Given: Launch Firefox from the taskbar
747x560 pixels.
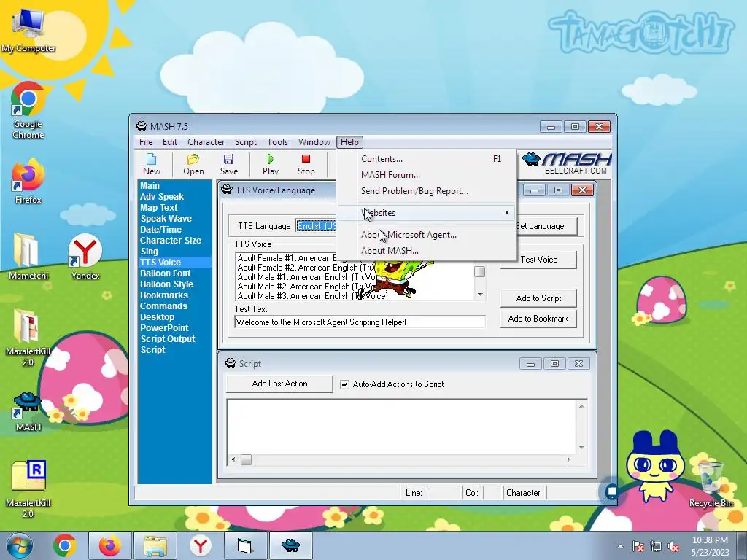Looking at the screenshot, I should 109,545.
